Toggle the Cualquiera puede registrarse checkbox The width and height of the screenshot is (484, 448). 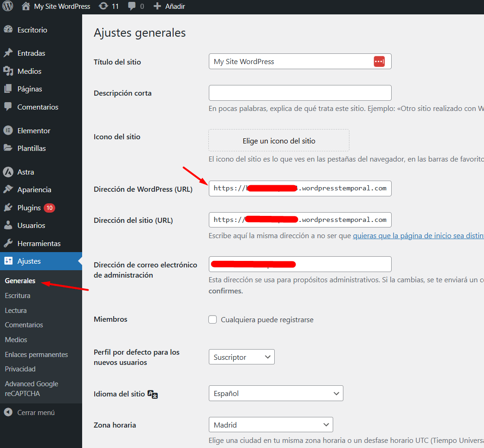point(213,319)
